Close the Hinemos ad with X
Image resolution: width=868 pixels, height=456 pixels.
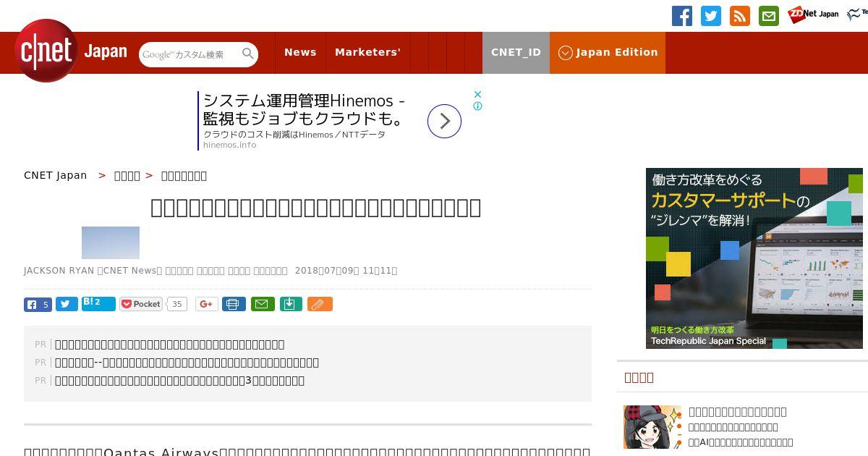click(x=477, y=94)
